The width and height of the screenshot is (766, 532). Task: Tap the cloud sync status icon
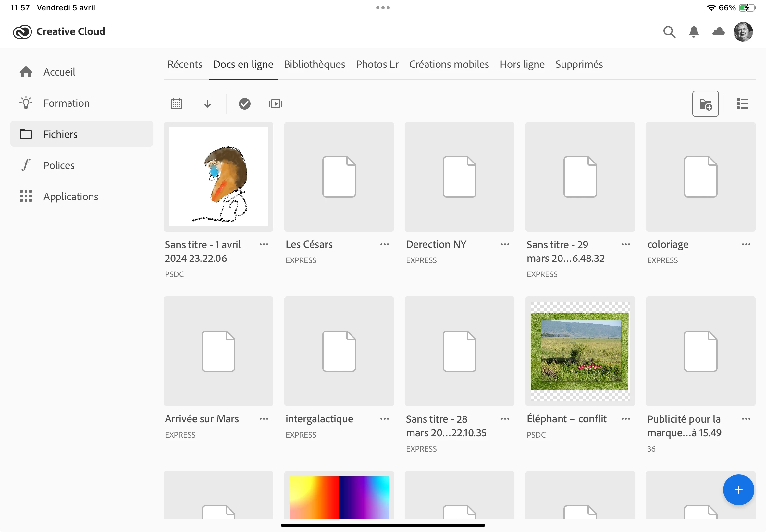(x=718, y=32)
